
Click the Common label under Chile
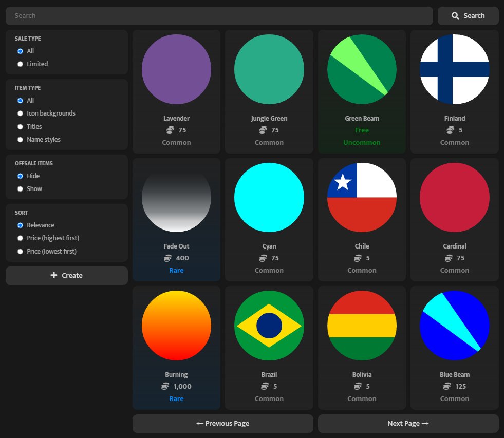coord(362,270)
